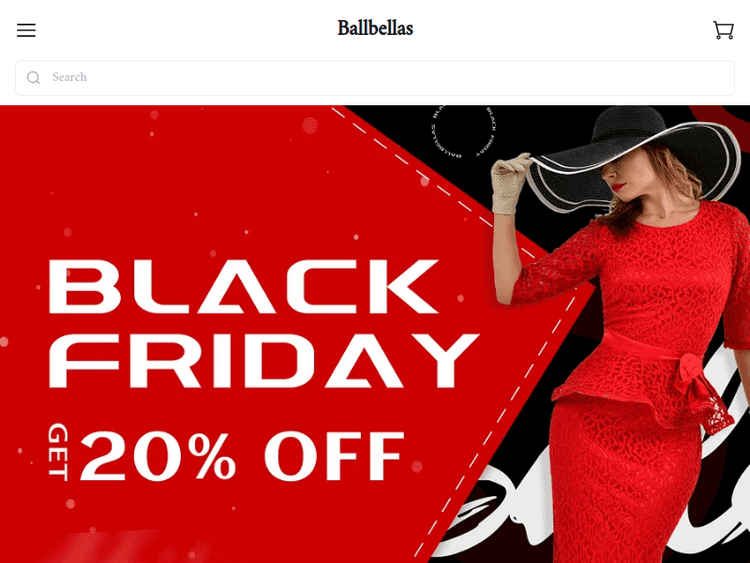This screenshot has height=563, width=750.
Task: Click the beige glove on raised hand
Action: [x=511, y=183]
